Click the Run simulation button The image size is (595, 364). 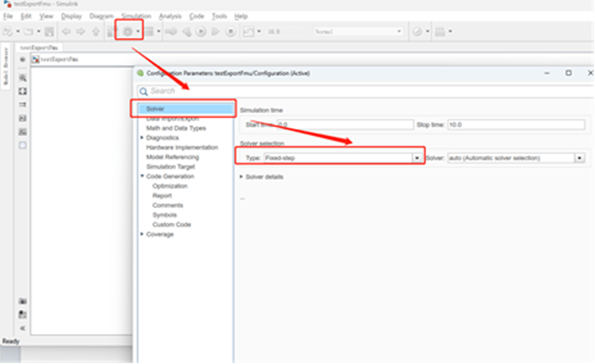(x=201, y=31)
